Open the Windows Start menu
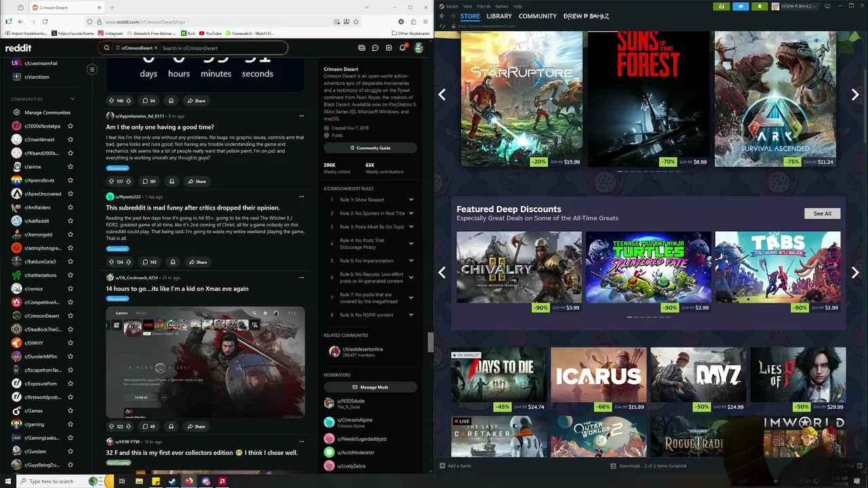 pyautogui.click(x=8, y=481)
